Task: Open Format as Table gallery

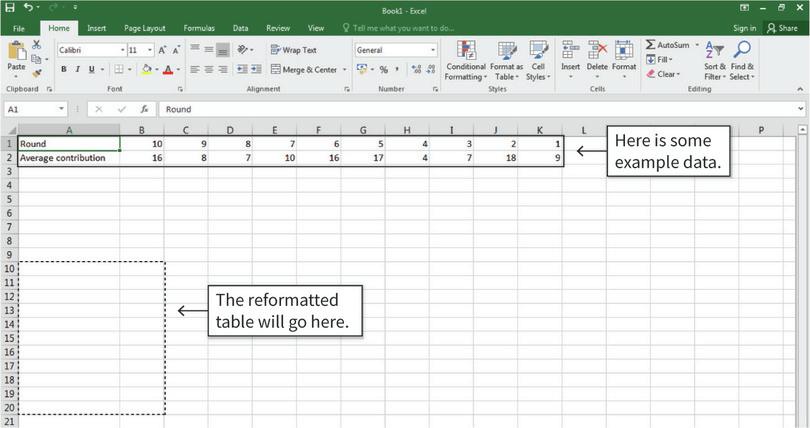Action: [x=506, y=61]
